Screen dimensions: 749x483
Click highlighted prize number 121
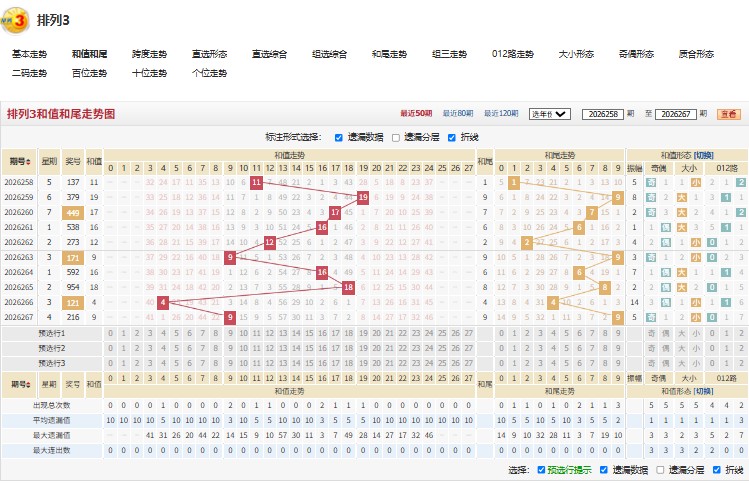pos(73,302)
